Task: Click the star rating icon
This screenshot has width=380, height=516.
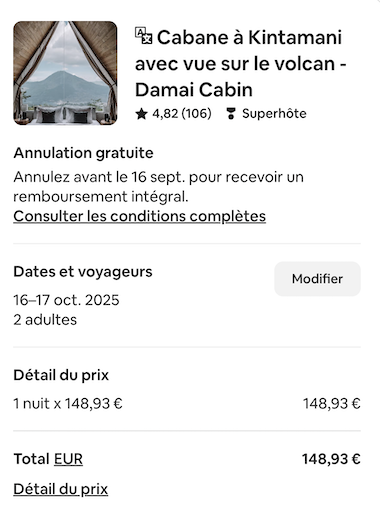Action: (x=141, y=114)
